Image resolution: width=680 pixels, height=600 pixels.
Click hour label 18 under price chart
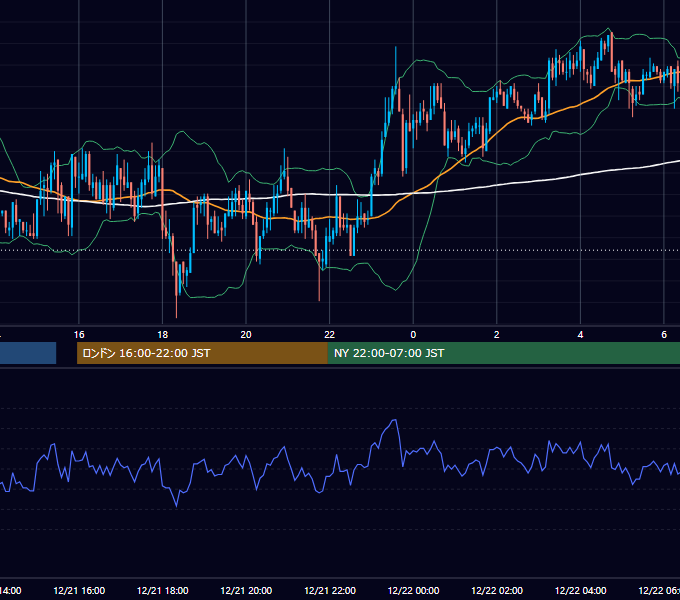[163, 335]
